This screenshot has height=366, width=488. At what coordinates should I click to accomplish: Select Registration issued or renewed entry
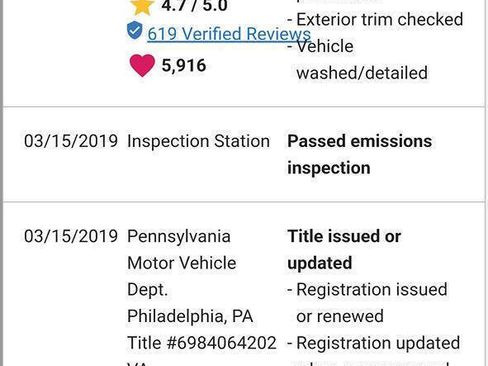tap(367, 303)
